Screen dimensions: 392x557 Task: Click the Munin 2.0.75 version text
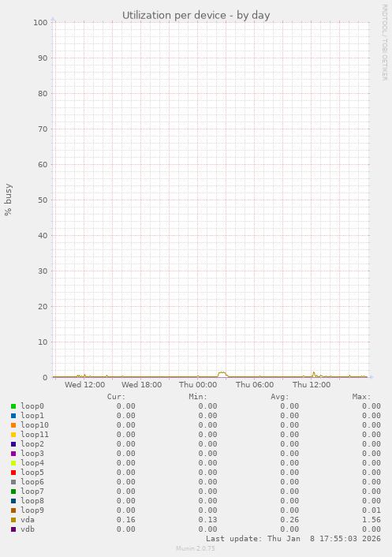[196, 548]
